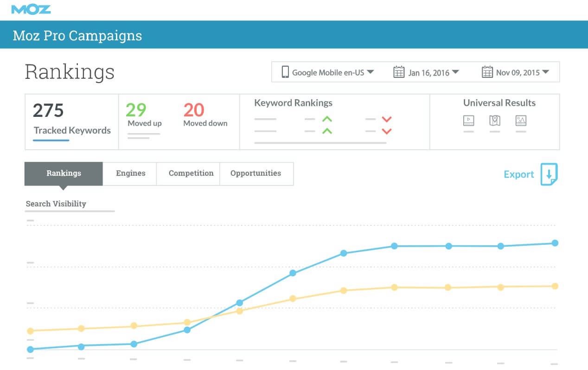
Task: Go to the Opportunities tab
Action: (256, 173)
